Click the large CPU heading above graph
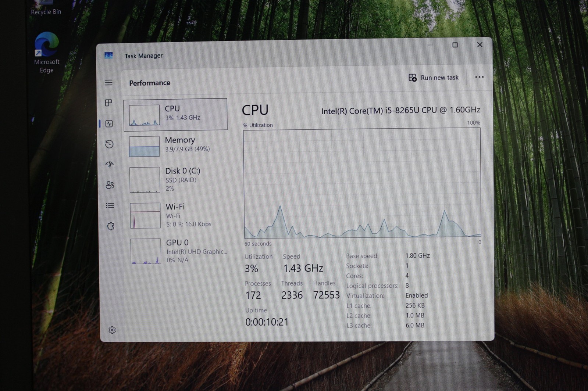This screenshot has height=391, width=588. pyautogui.click(x=255, y=110)
